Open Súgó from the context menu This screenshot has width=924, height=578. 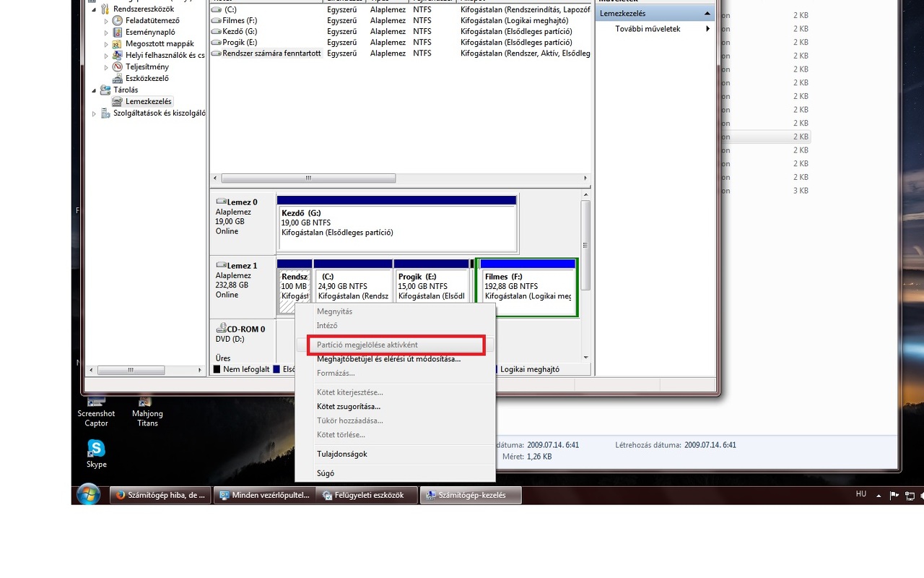pos(395,473)
